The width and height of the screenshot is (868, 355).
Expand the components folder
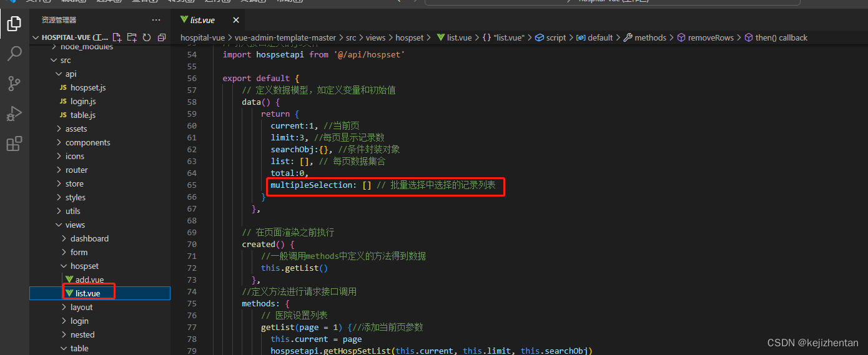(59, 143)
